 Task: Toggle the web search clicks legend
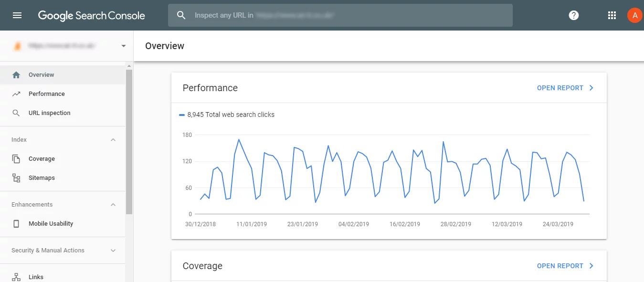[227, 115]
